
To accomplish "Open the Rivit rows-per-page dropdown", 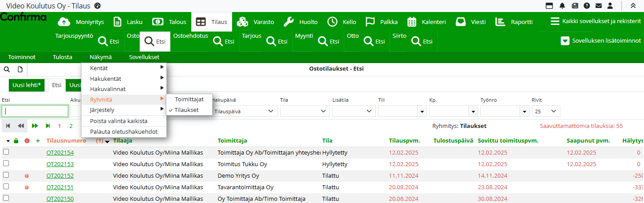I will [x=546, y=111].
